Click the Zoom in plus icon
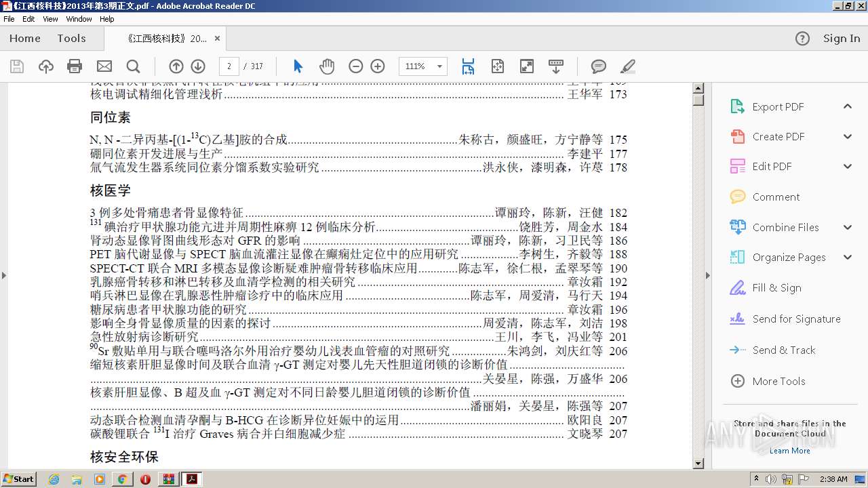Viewport: 868px width, 488px height. (x=378, y=66)
